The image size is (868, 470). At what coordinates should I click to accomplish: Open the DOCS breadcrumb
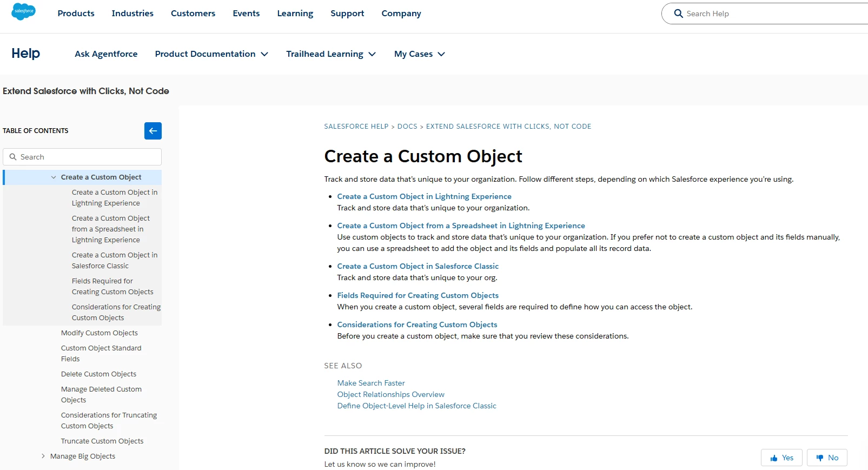(x=407, y=127)
